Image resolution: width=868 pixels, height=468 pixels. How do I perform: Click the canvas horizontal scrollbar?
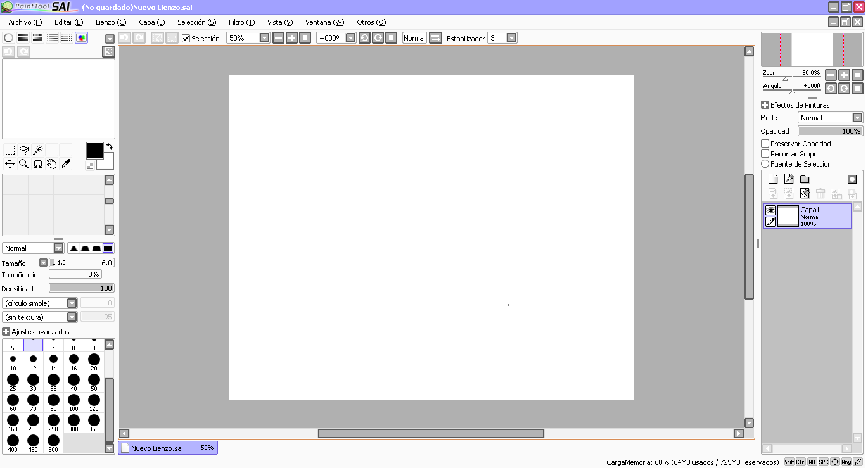pos(431,434)
